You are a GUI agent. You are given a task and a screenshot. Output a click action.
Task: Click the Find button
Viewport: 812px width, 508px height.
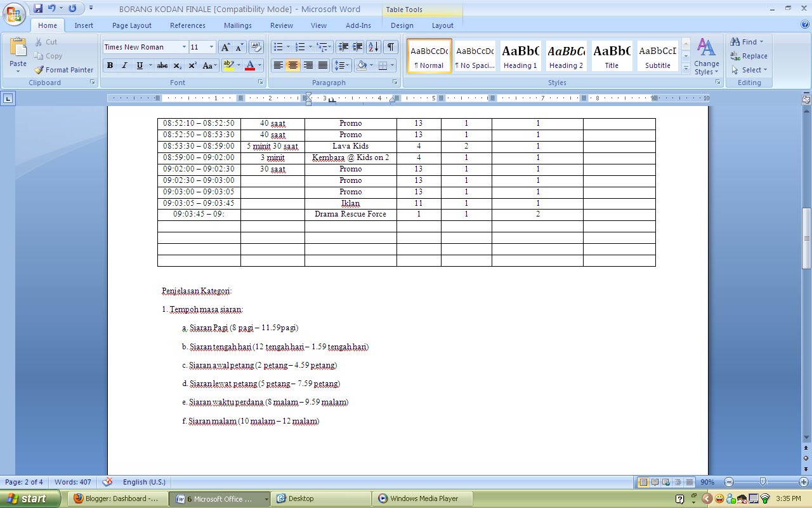(747, 42)
